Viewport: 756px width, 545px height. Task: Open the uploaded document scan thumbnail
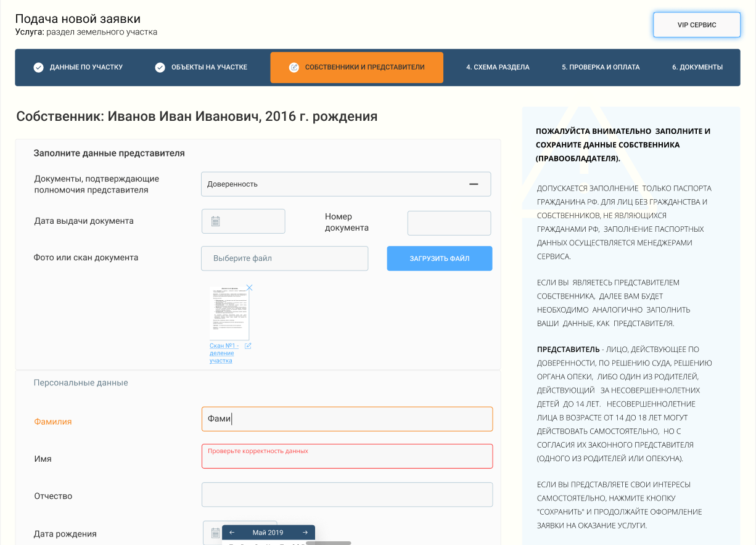click(229, 313)
